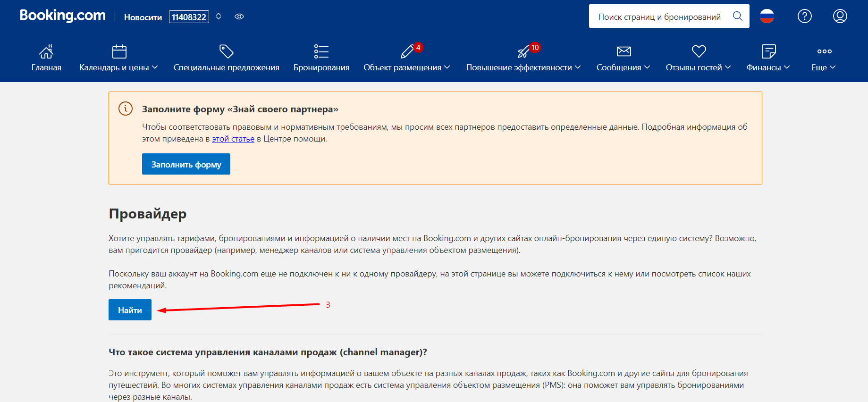Click the Главная house icon
The width and height of the screenshot is (868, 402).
click(46, 51)
